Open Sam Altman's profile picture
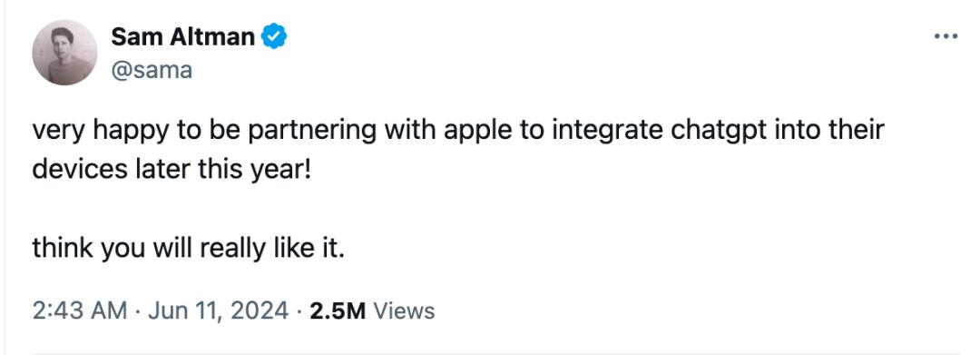 click(x=65, y=53)
